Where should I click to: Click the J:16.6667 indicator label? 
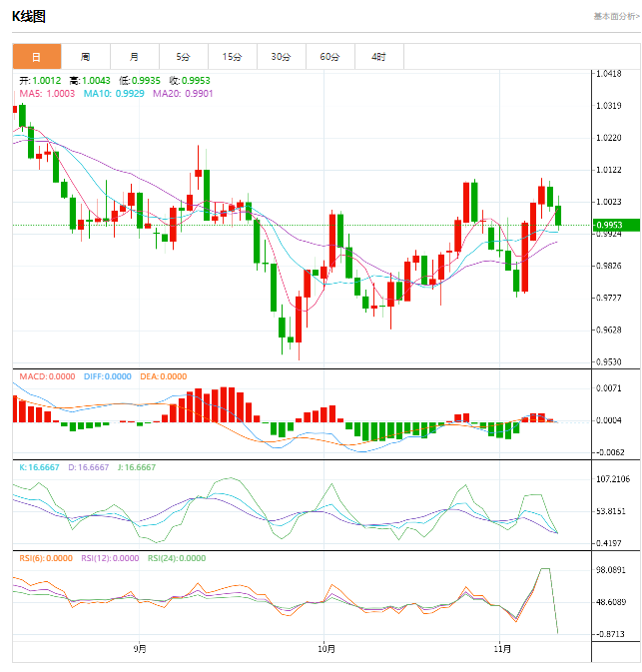coord(137,467)
